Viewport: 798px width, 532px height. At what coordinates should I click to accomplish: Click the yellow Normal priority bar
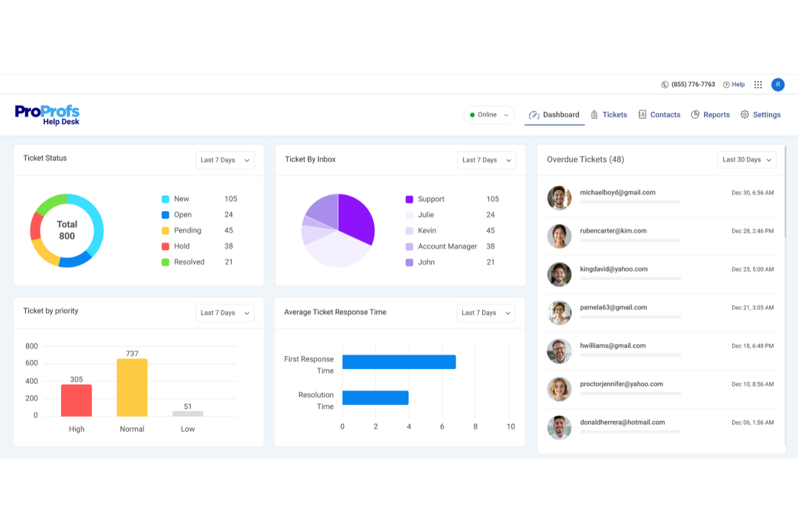tap(132, 388)
